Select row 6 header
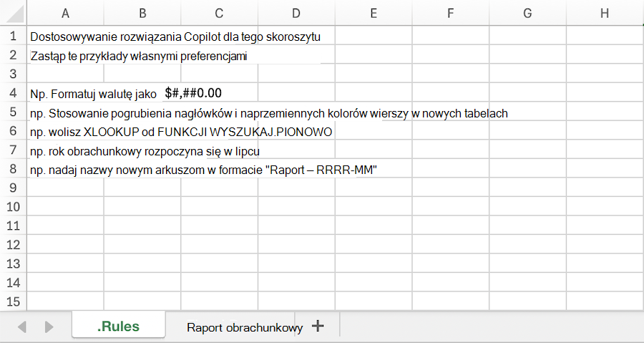 coord(13,130)
